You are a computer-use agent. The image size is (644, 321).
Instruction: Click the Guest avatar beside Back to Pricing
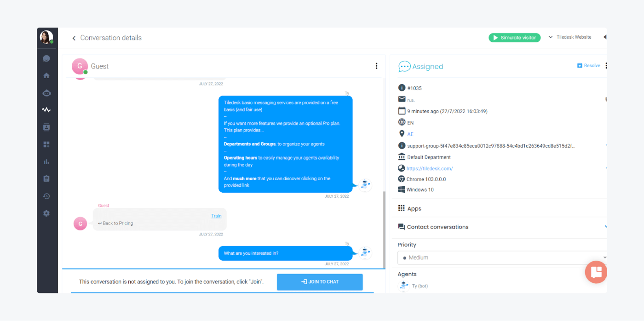pos(80,224)
